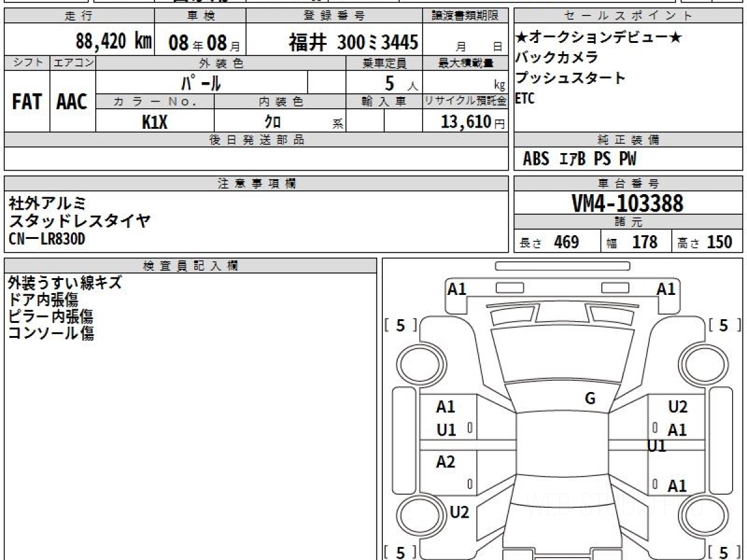The height and width of the screenshot is (560, 747).
Task: Click the width value 178
Action: [645, 242]
